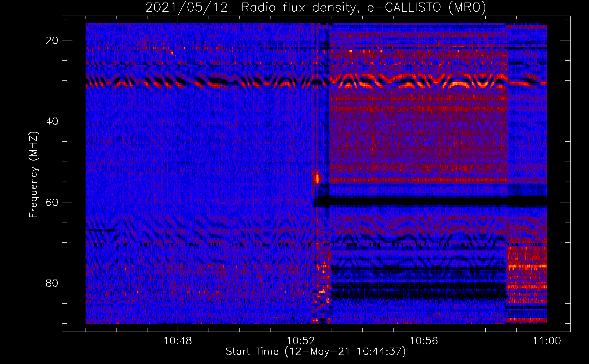This screenshot has width=589, height=364.
Task: Click the "60" frequency tick label
Action: coord(52,202)
